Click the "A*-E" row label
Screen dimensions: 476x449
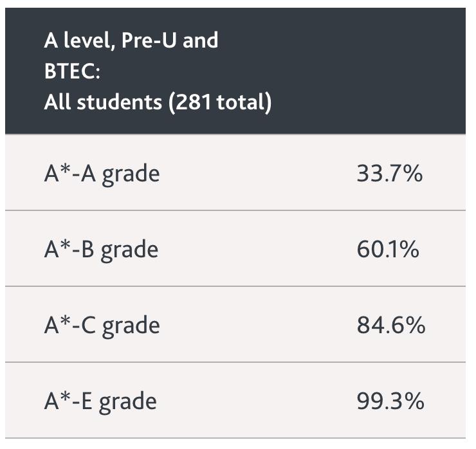(68, 401)
